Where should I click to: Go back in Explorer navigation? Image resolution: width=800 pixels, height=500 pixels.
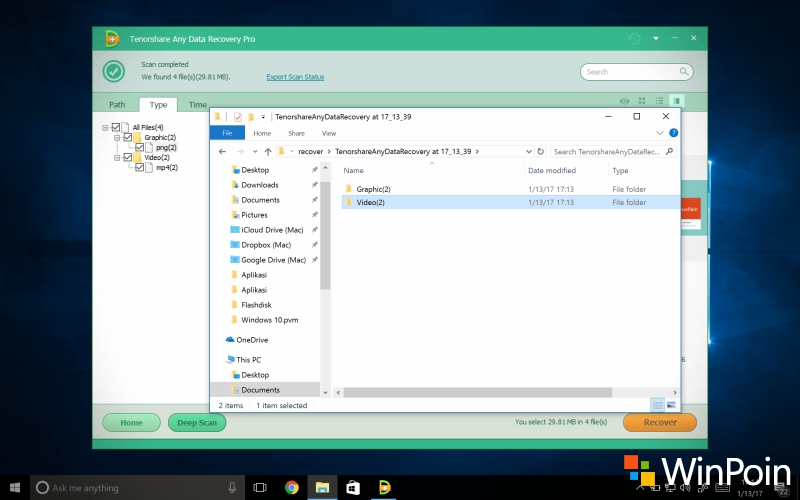point(222,152)
